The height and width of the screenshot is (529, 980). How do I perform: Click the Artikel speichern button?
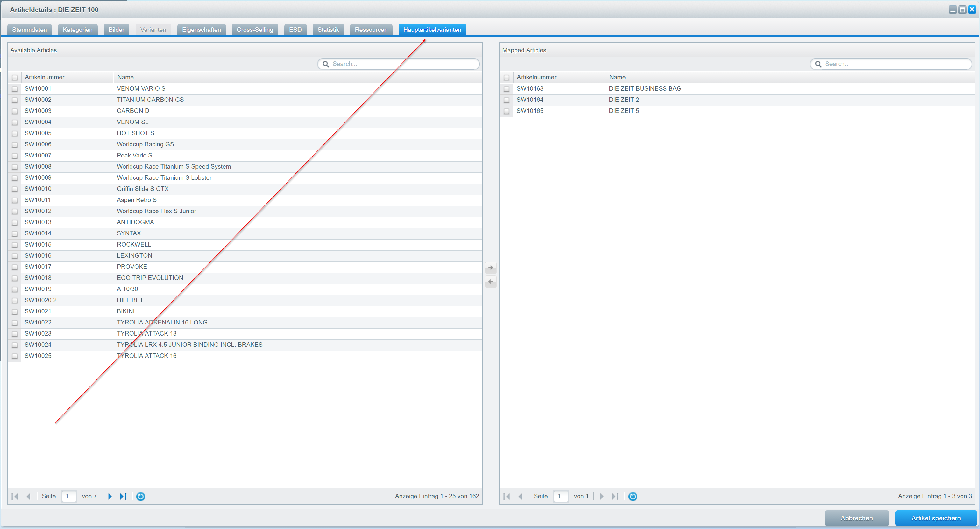point(936,518)
